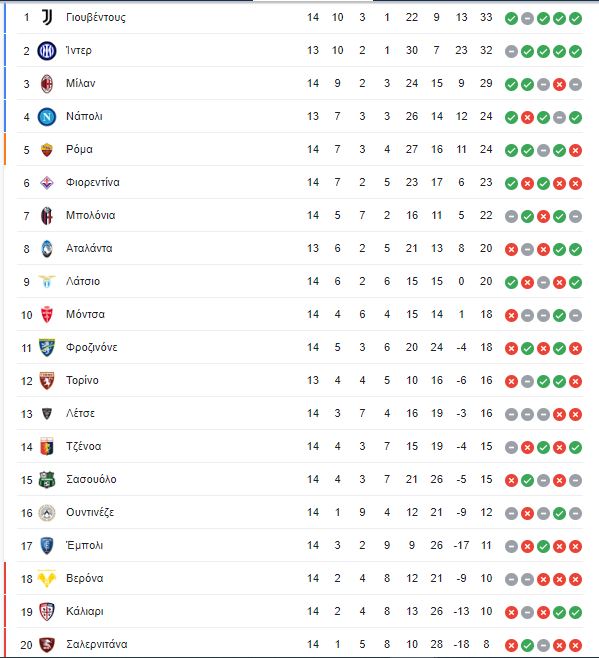Click Udinese's green win form indicator

click(x=559, y=513)
